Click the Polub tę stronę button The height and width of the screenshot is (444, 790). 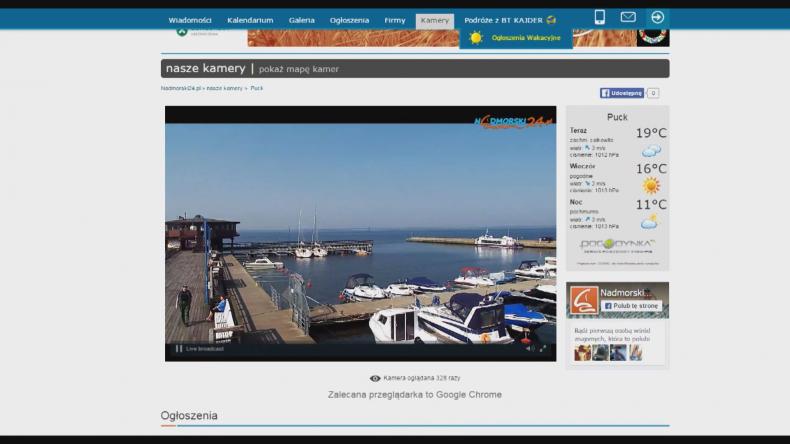click(632, 306)
